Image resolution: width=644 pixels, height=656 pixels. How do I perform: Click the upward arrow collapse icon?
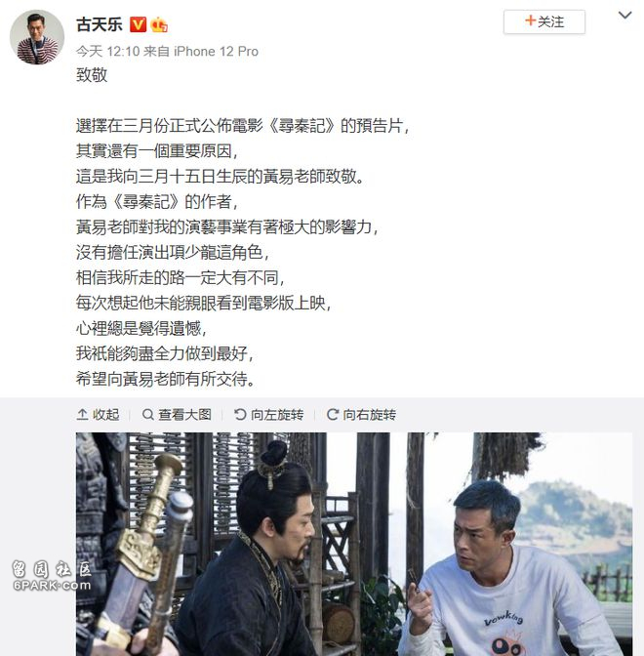coord(82,415)
